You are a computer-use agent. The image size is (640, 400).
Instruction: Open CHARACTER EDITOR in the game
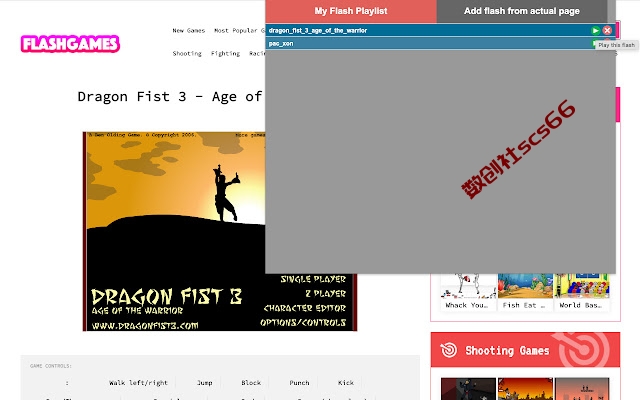pyautogui.click(x=304, y=308)
